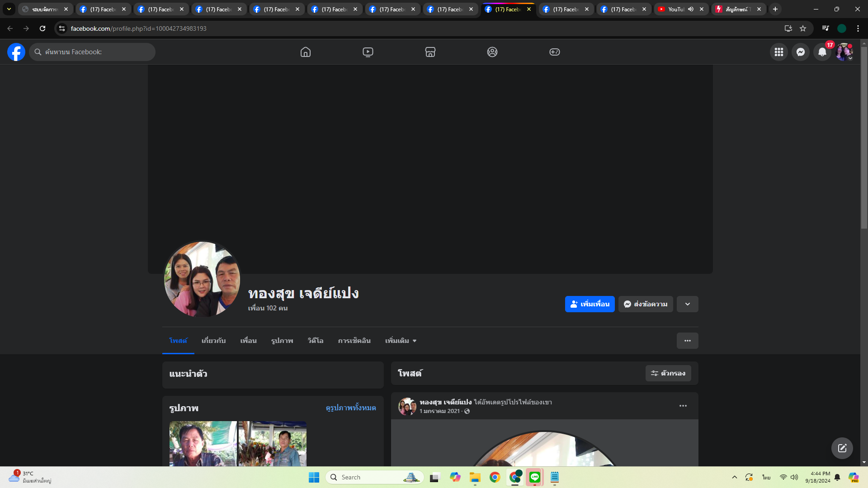
Task: Expand chevron button beside ส่งข้อความ
Action: (x=688, y=304)
